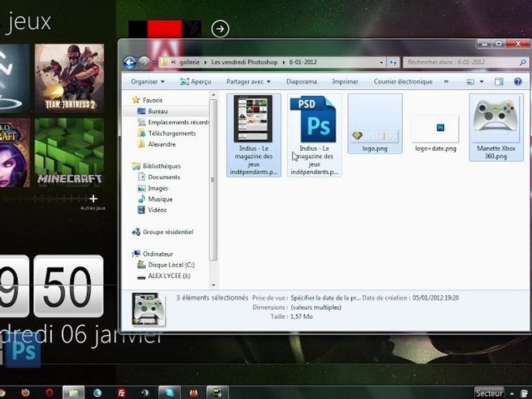
Task: Click the Back navigation arrow in Explorer
Action: pyautogui.click(x=130, y=63)
